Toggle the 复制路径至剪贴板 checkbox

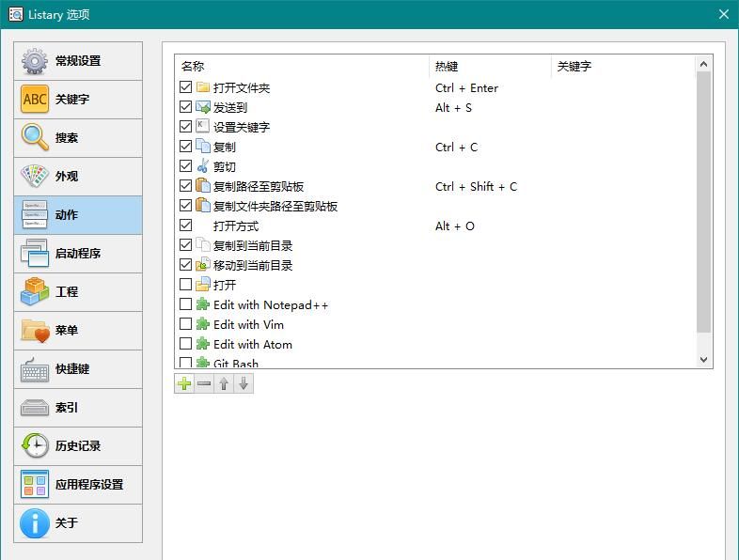(x=186, y=186)
